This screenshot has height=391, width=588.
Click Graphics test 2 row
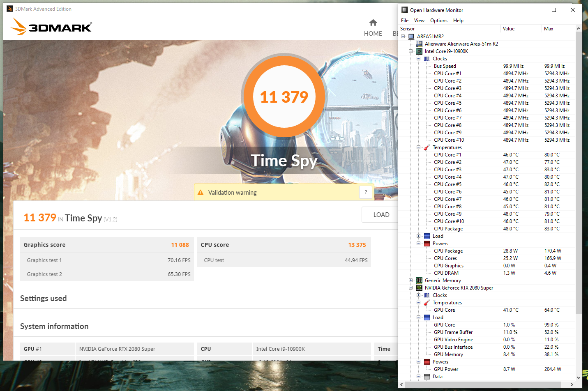point(107,274)
